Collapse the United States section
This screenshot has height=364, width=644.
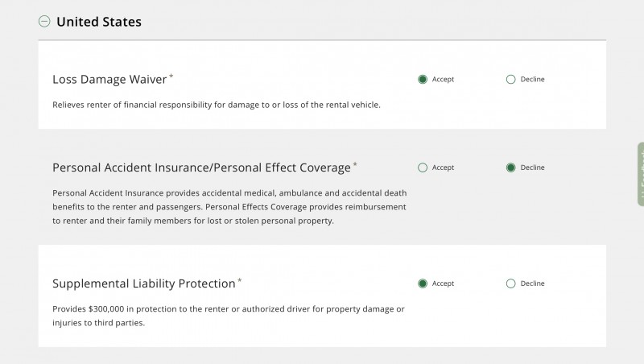tap(44, 22)
